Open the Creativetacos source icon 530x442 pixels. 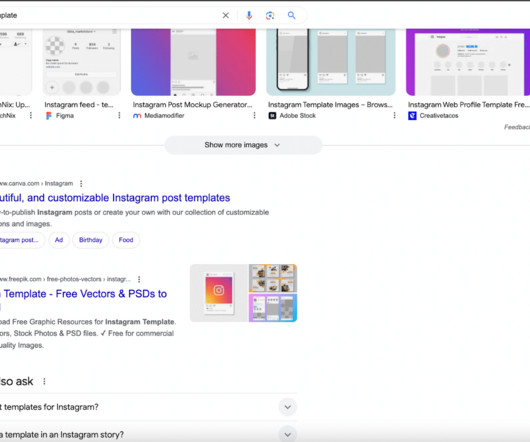point(412,116)
